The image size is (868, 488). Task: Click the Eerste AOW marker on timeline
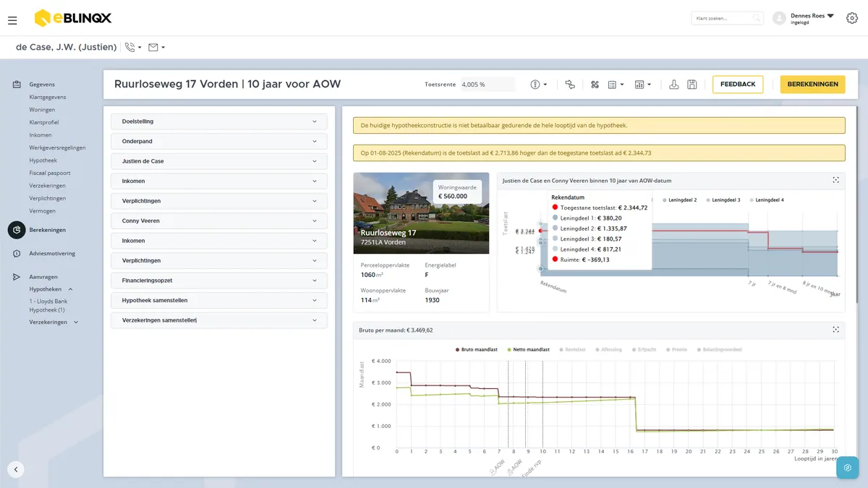[x=497, y=467]
